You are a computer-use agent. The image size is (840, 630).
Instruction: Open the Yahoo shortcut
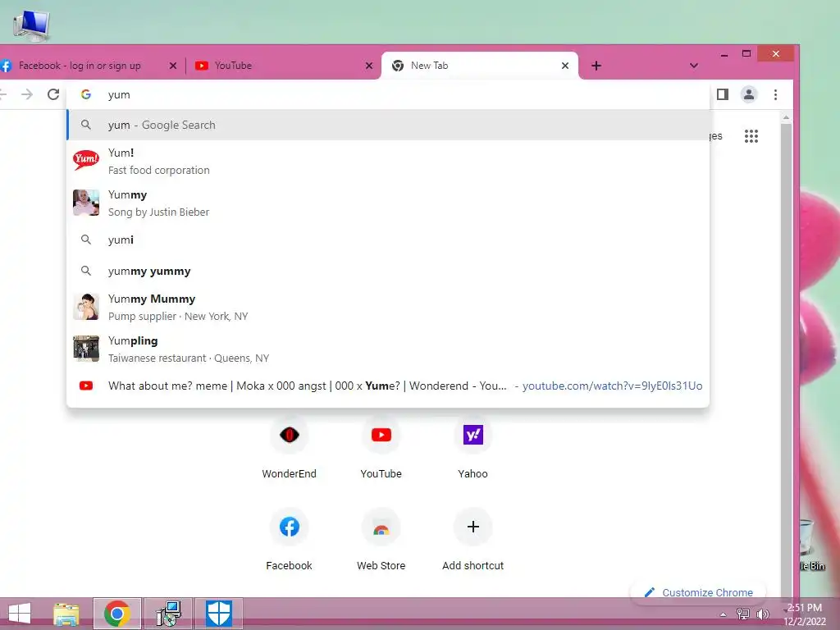click(473, 447)
